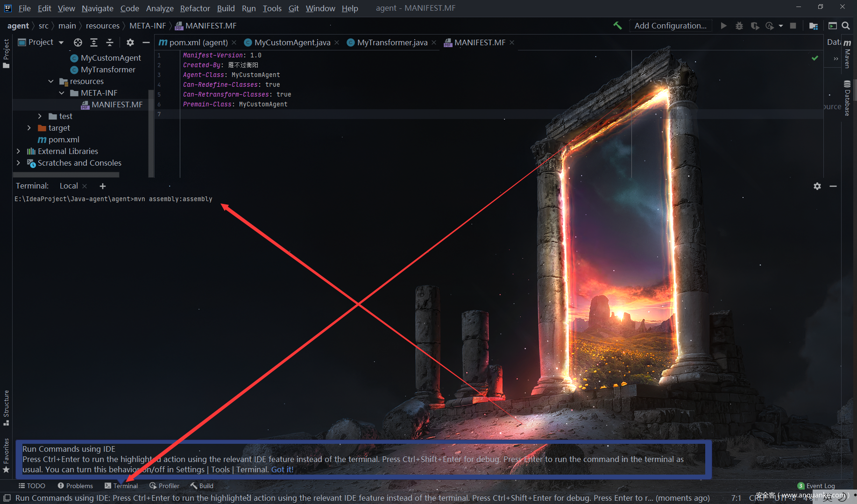Click the Run with Coverage icon
Viewport: 857px width, 504px height.
click(754, 26)
